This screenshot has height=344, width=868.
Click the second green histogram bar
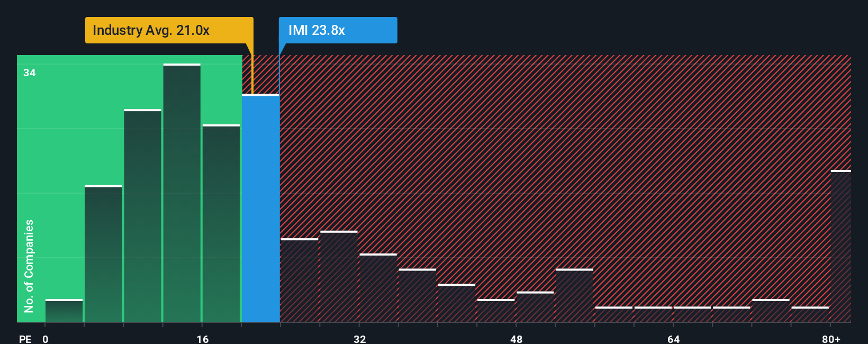coord(103,254)
